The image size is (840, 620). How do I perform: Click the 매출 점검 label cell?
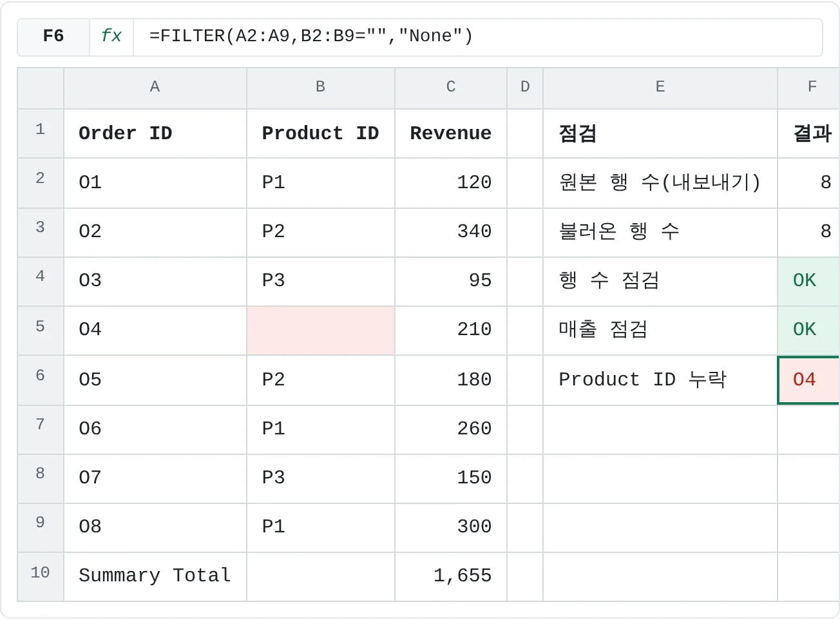pyautogui.click(x=660, y=331)
